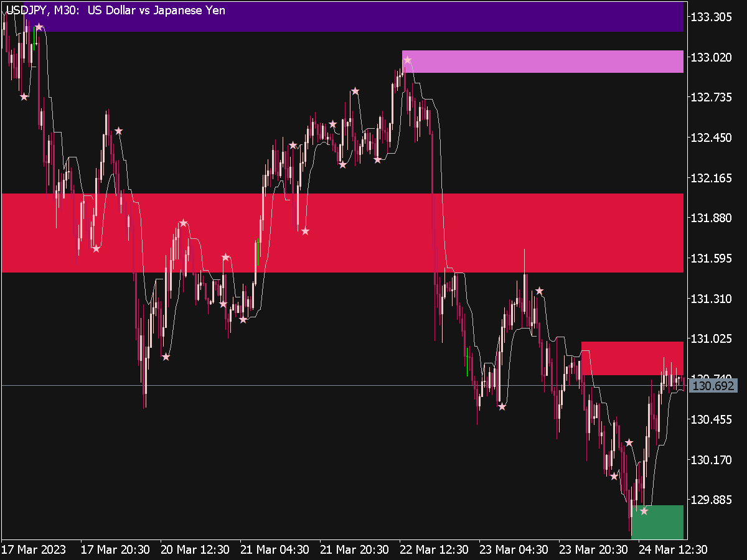Click the star at the 23 Mar swing high

(538, 288)
